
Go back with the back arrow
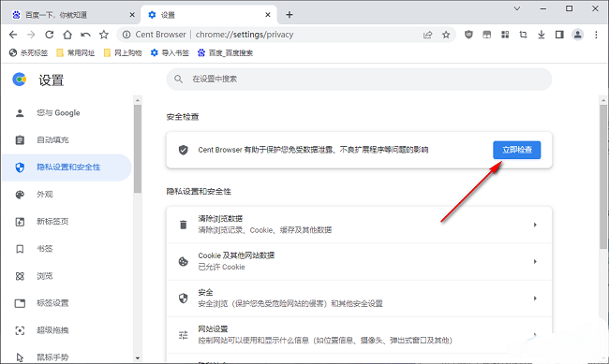(x=13, y=35)
